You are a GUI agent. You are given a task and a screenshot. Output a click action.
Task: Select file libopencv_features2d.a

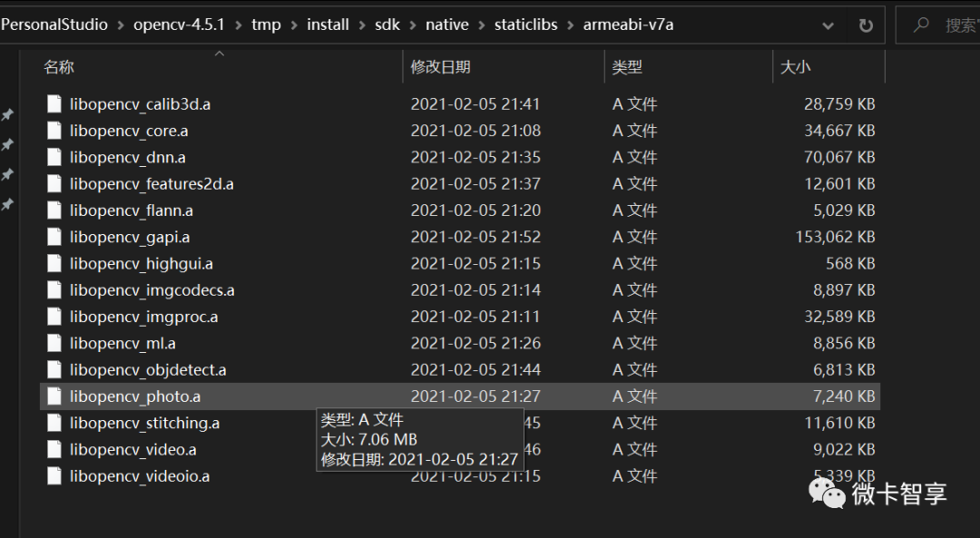152,183
